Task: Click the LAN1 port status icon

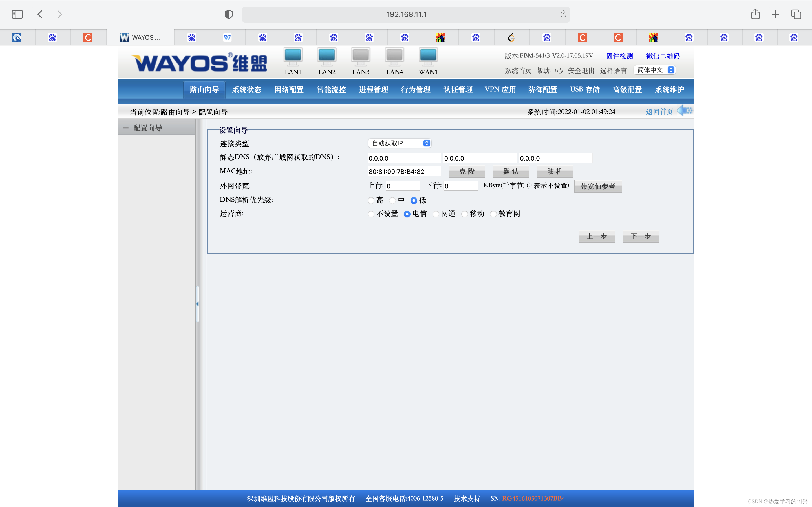Action: pyautogui.click(x=293, y=56)
